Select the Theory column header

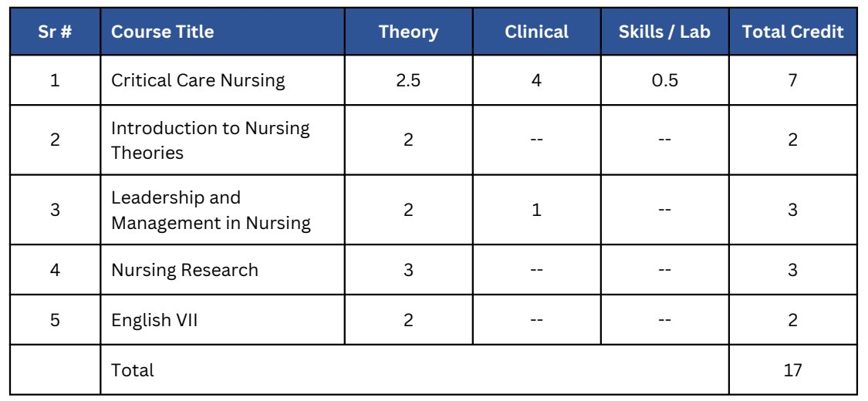408,32
